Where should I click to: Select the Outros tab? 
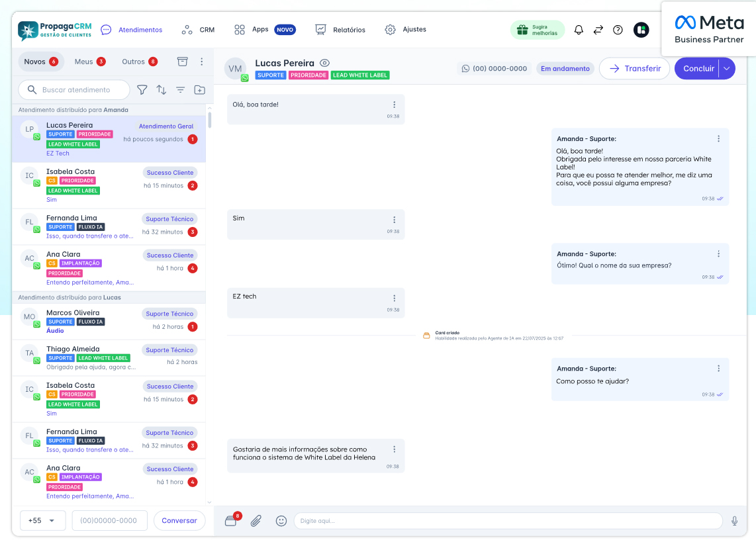click(140, 62)
